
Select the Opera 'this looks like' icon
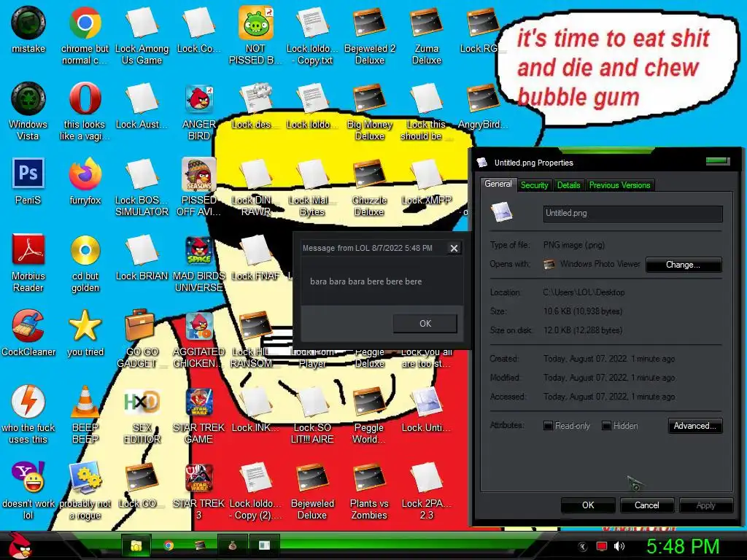click(85, 98)
